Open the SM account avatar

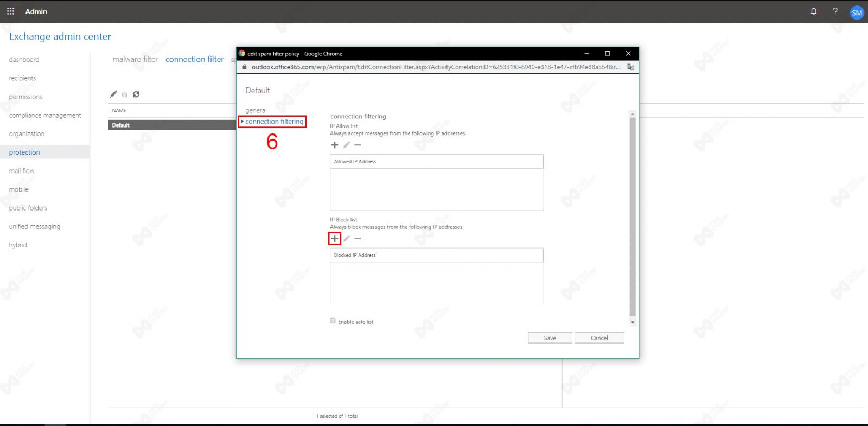857,12
